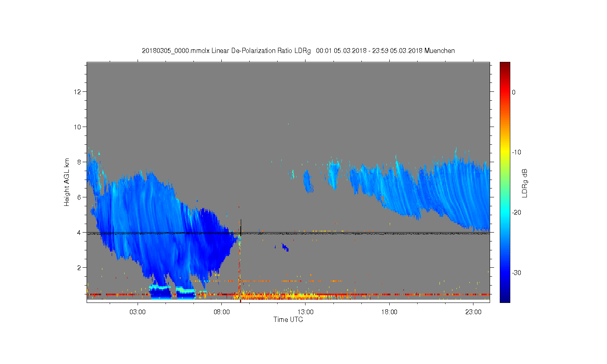Image resolution: width=607 pixels, height=364 pixels.
Task: Click the 13:00 time tick label
Action: pos(306,312)
